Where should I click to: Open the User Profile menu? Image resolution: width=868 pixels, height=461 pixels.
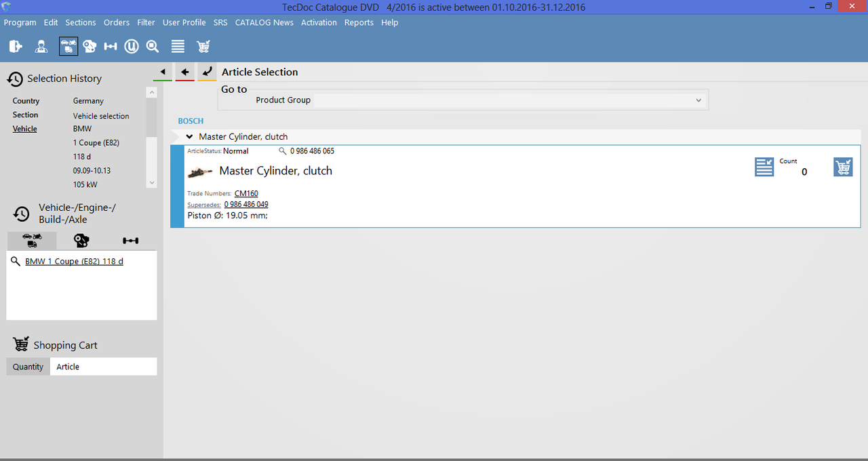coord(184,22)
